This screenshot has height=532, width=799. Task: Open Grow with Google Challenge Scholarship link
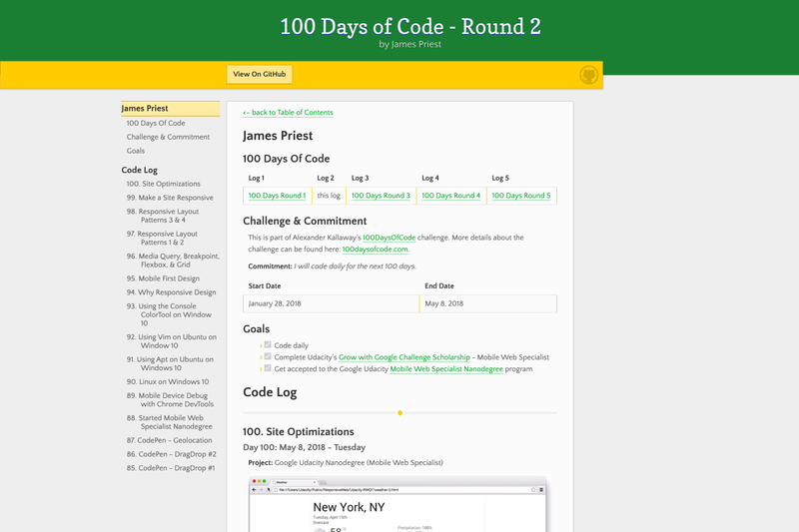[404, 357]
